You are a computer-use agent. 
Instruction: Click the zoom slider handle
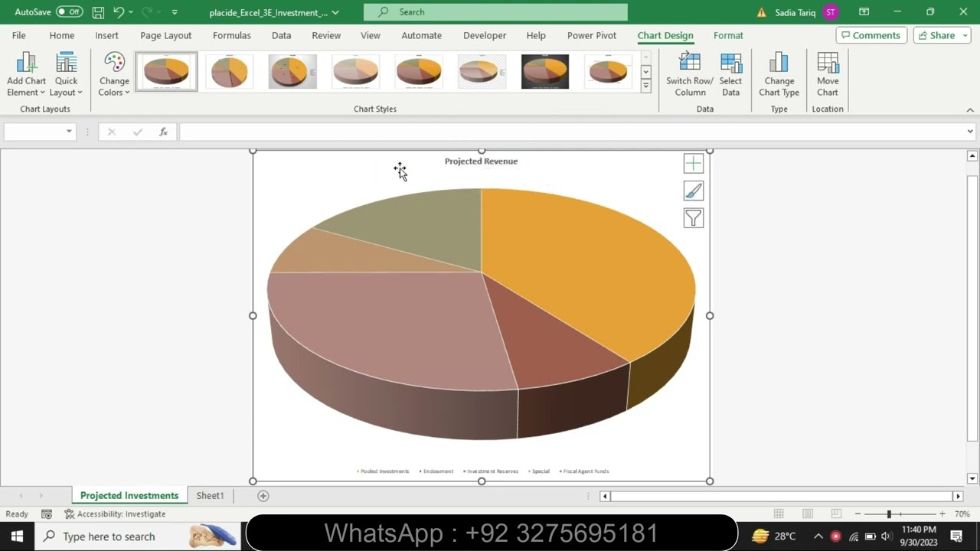point(889,514)
